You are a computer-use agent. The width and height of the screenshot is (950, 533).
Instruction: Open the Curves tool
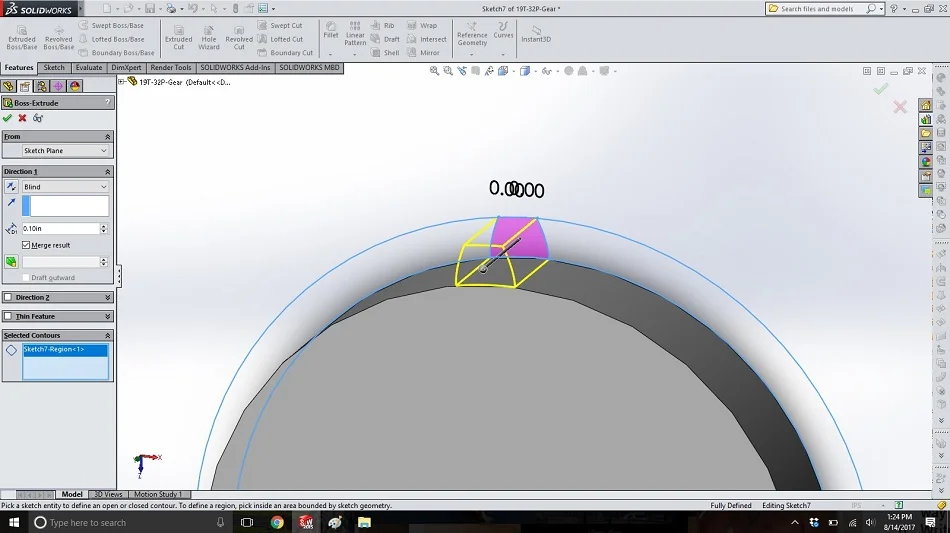503,30
